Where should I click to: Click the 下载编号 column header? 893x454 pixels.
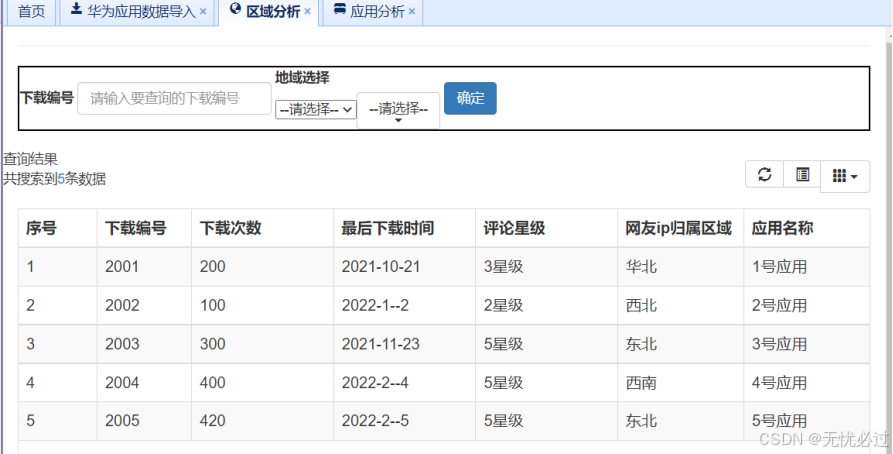144,228
